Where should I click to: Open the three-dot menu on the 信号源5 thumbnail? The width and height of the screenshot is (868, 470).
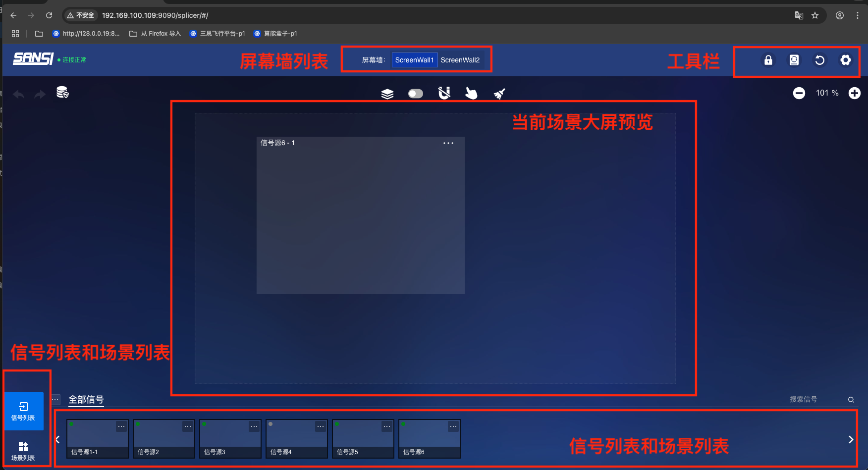(387, 426)
